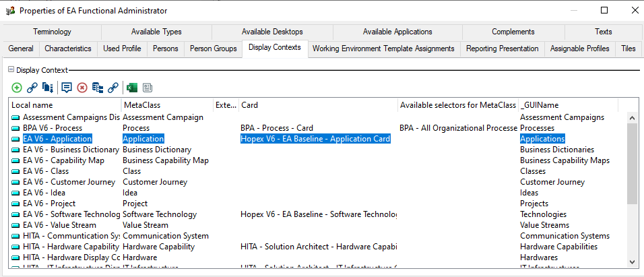Switch to the Used Profile tab
644x277 pixels.
click(x=122, y=49)
